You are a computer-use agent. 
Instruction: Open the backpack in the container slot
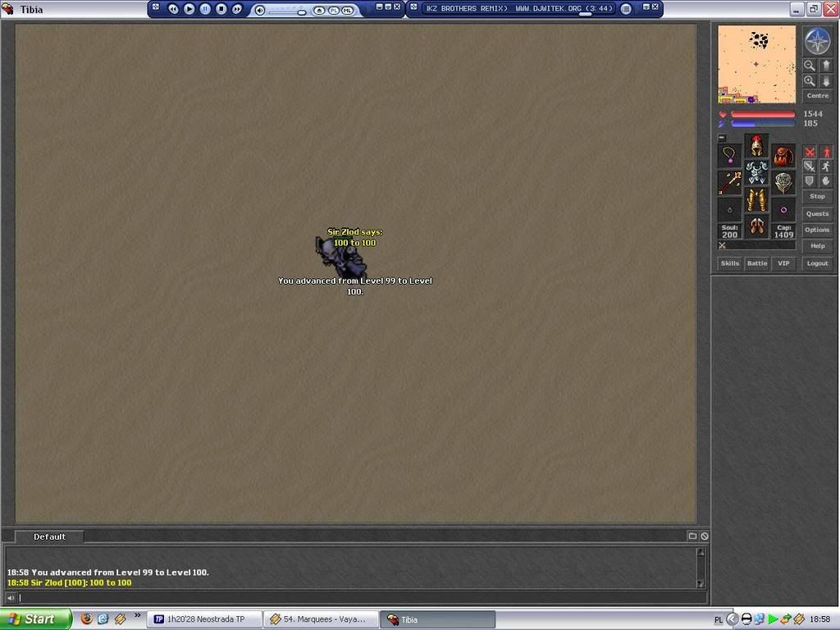(x=783, y=155)
